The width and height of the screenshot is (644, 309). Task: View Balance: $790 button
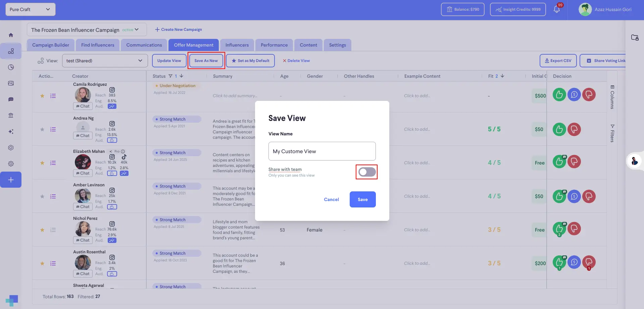pos(463,9)
